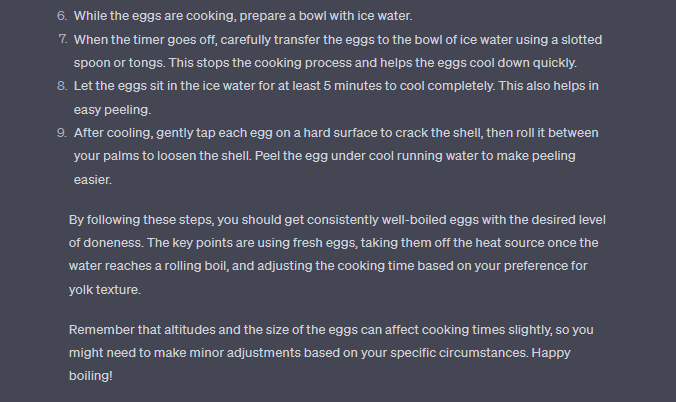This screenshot has height=402, width=676.
Task: Click the words 'yolk texture.'
Action: point(107,290)
